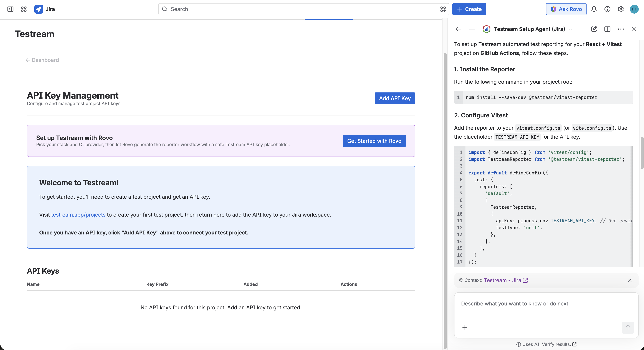Open Uses AI. Verify results link

[x=546, y=344]
